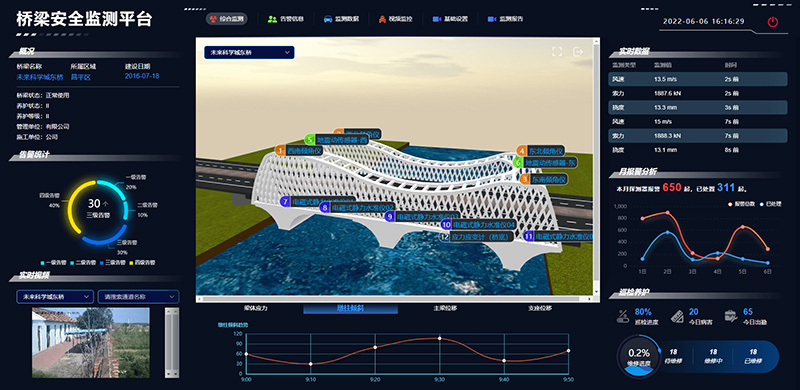Select the 综合监测 menu item

(227, 19)
